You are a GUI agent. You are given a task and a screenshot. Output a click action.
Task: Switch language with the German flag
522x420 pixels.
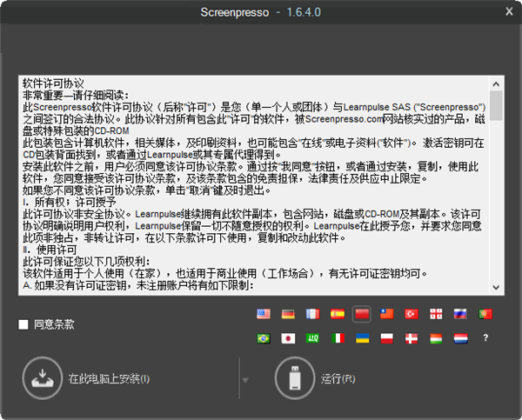[x=288, y=314]
